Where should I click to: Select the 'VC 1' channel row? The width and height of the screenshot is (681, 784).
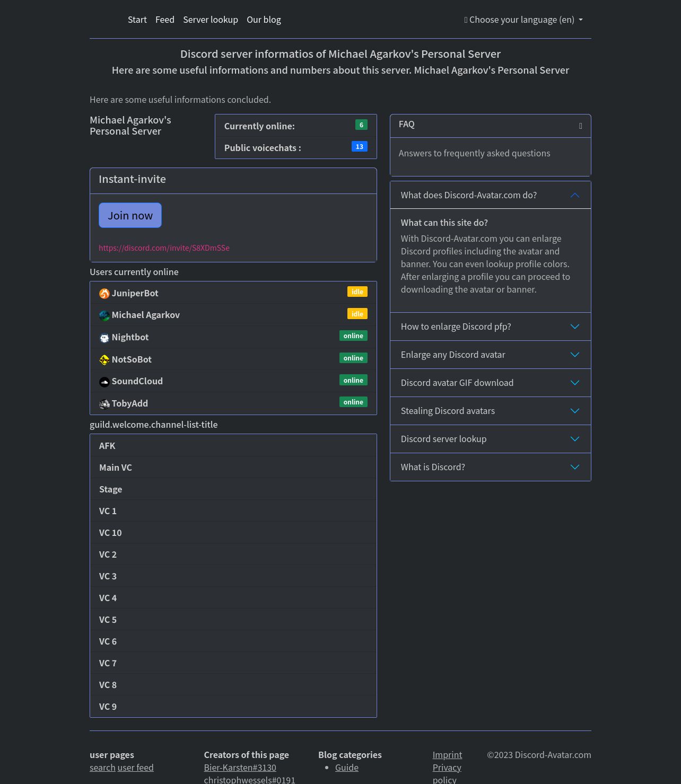[x=233, y=511]
